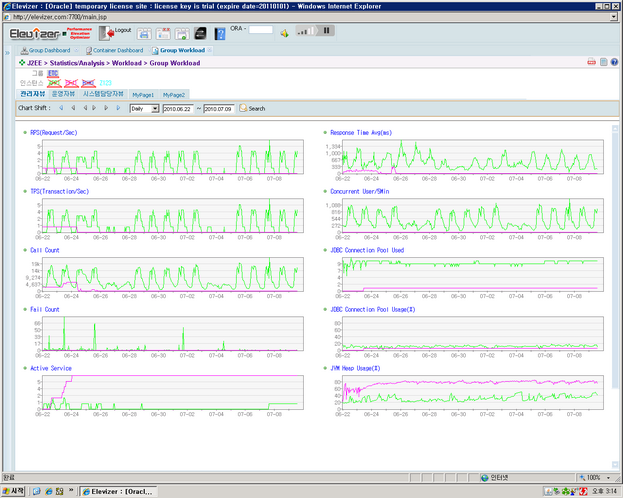Open the Daily interval dropdown
This screenshot has width=623, height=498.
pyautogui.click(x=145, y=109)
